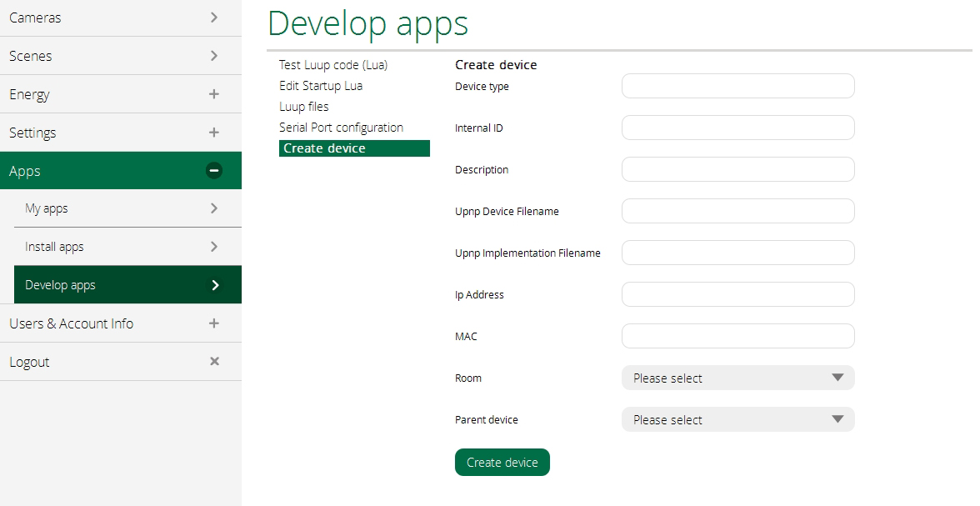Open the Parent device dropdown

737,419
